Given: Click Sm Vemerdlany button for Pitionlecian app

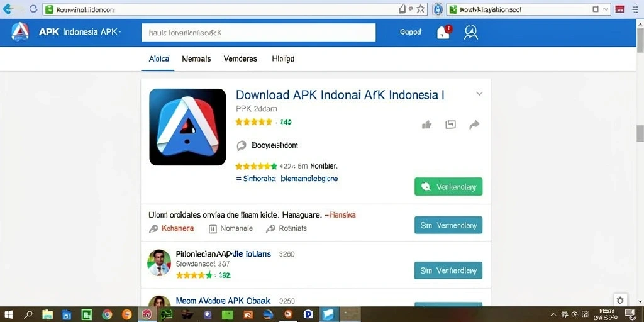Looking at the screenshot, I should (x=448, y=270).
